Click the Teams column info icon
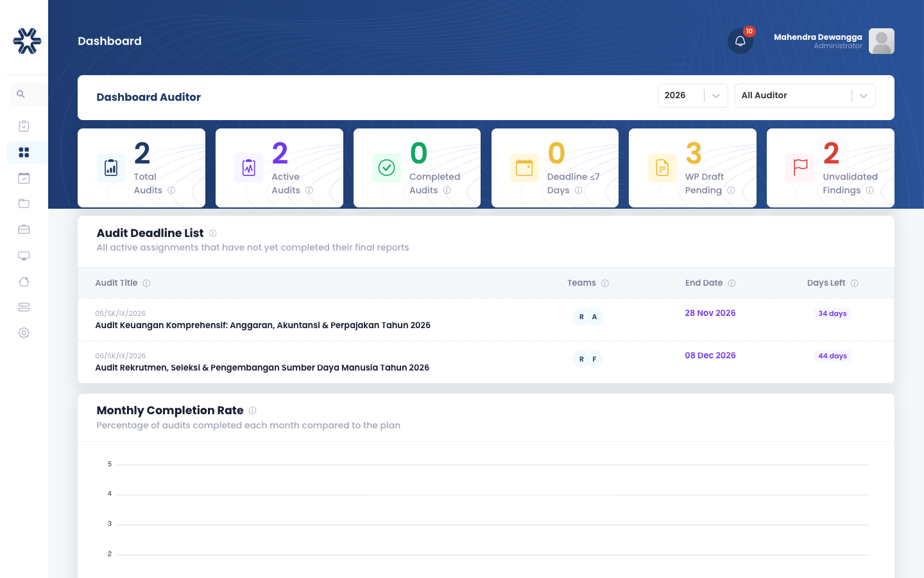Image resolution: width=924 pixels, height=578 pixels. point(605,283)
